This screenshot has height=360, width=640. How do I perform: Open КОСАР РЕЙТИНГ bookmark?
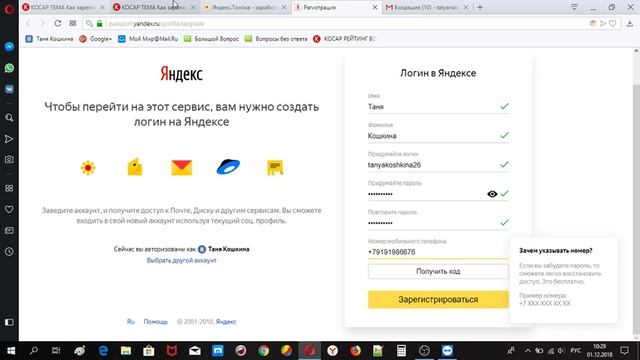click(x=344, y=39)
